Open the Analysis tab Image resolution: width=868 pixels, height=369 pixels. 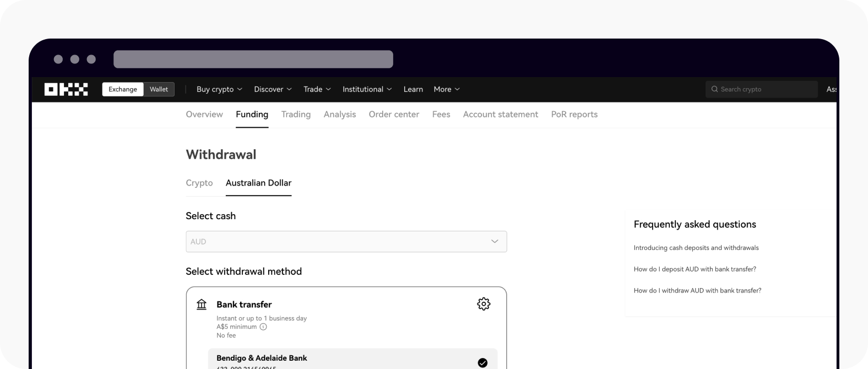340,115
